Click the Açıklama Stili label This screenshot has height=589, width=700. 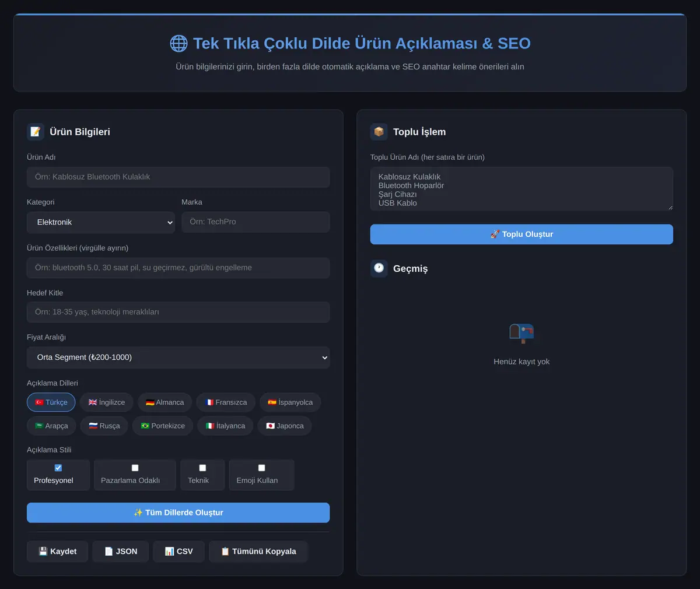(x=49, y=450)
